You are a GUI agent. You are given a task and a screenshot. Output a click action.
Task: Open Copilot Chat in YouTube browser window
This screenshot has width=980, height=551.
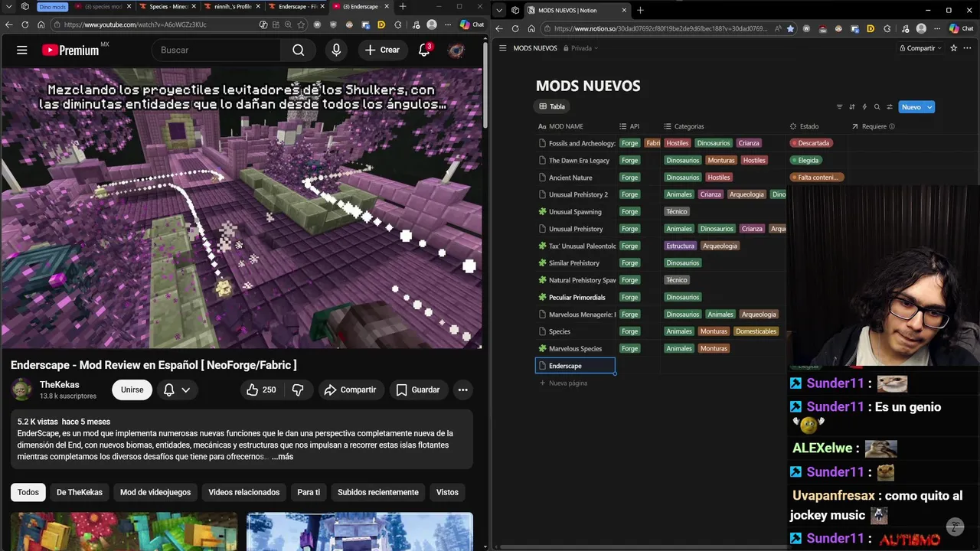click(x=472, y=24)
